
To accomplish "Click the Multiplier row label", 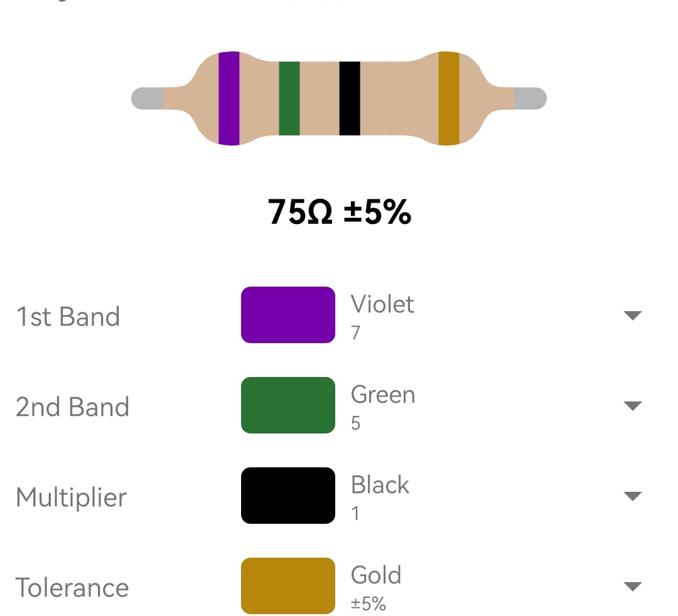I will [72, 497].
